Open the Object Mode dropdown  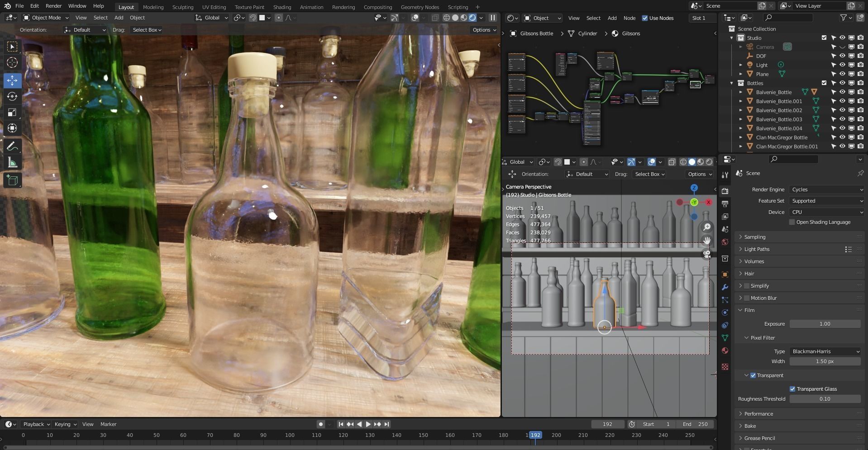pyautogui.click(x=46, y=18)
